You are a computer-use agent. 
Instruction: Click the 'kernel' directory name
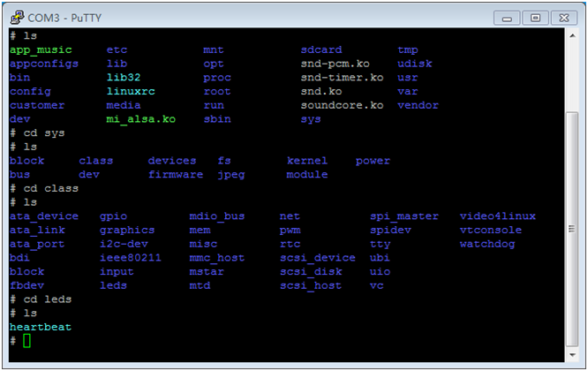pyautogui.click(x=307, y=161)
